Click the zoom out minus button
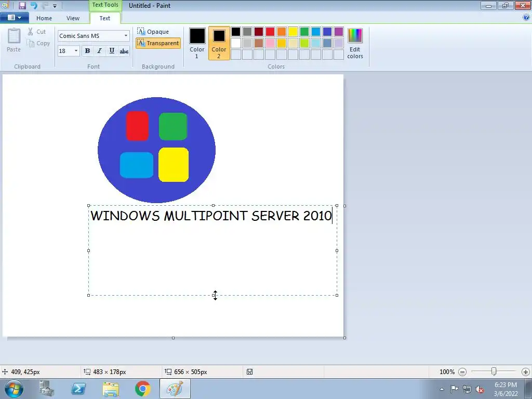Screen dimensions: 532x399 click(x=462, y=372)
